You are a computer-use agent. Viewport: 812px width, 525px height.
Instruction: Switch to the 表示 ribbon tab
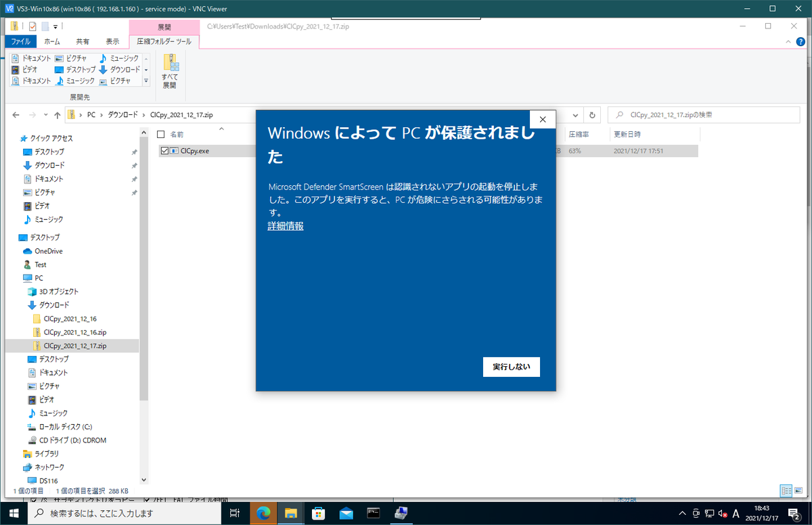pos(112,41)
